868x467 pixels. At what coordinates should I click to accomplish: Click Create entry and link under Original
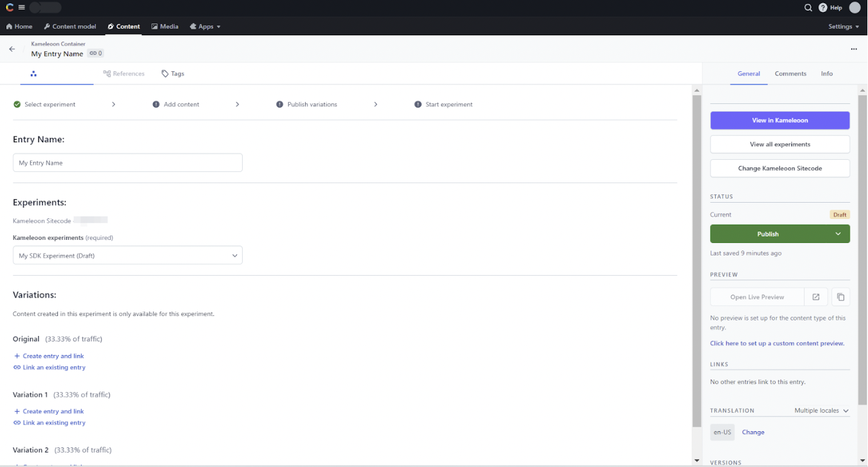pyautogui.click(x=53, y=356)
